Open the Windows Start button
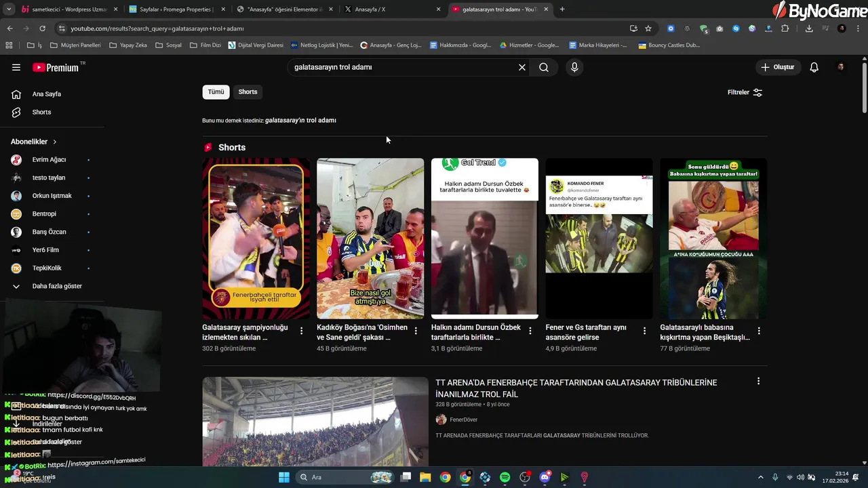 click(284, 477)
